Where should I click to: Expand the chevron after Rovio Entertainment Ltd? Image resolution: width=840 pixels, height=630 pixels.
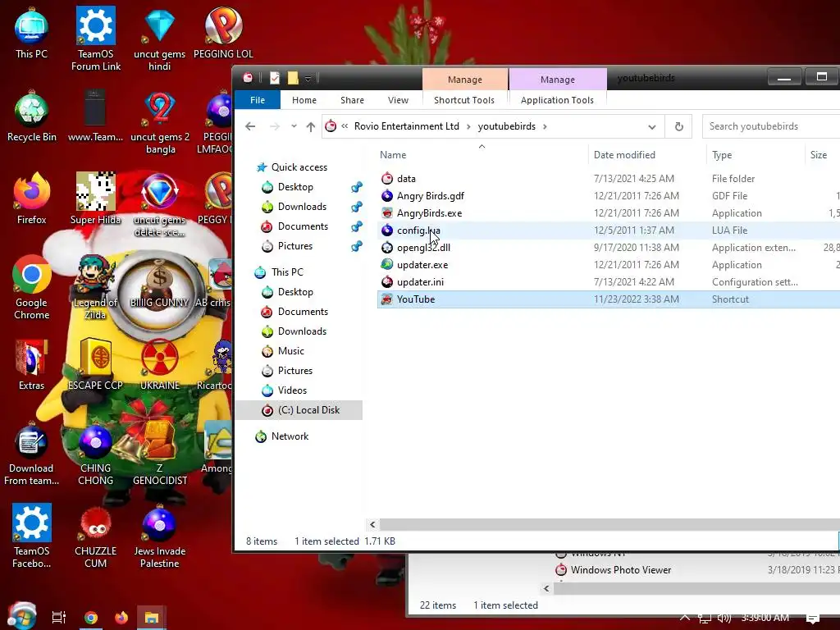point(468,126)
